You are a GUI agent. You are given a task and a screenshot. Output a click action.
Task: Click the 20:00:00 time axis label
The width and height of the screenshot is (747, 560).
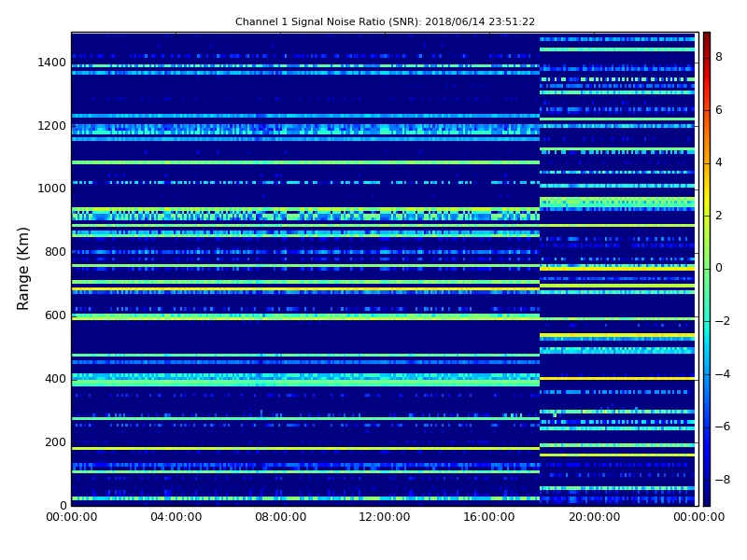pyautogui.click(x=595, y=517)
